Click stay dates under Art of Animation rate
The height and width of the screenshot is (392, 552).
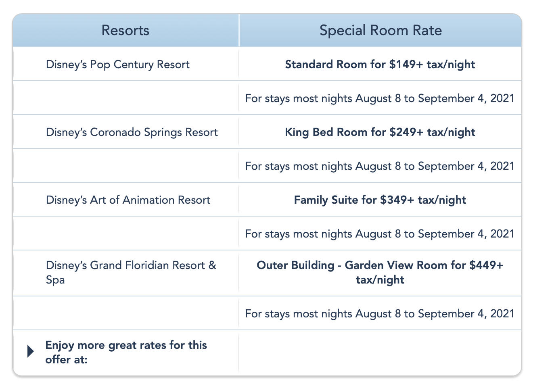click(380, 234)
